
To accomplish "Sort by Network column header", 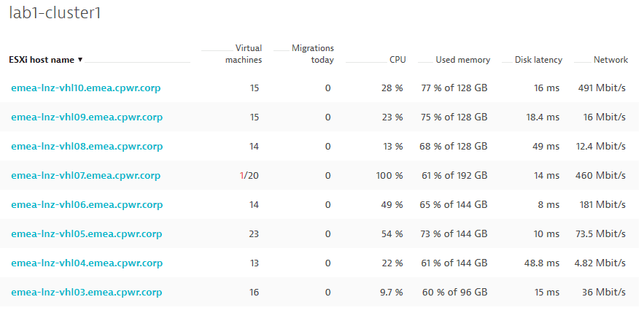I will pyautogui.click(x=610, y=60).
